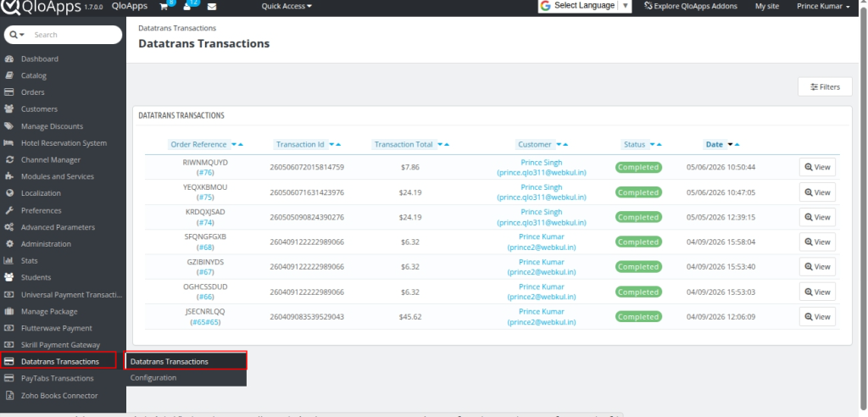Screen dimensions: 868x417
Task: Open the shopping cart icon in top bar
Action: [x=164, y=6]
